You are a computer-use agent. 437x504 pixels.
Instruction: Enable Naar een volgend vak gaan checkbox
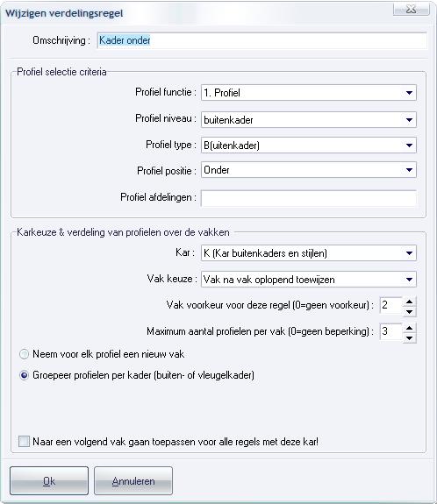(x=25, y=441)
